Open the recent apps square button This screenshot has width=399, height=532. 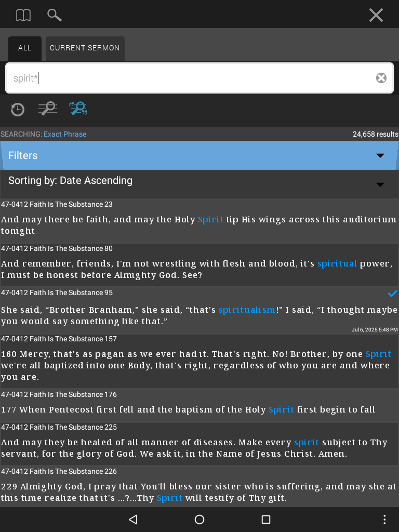point(266,519)
